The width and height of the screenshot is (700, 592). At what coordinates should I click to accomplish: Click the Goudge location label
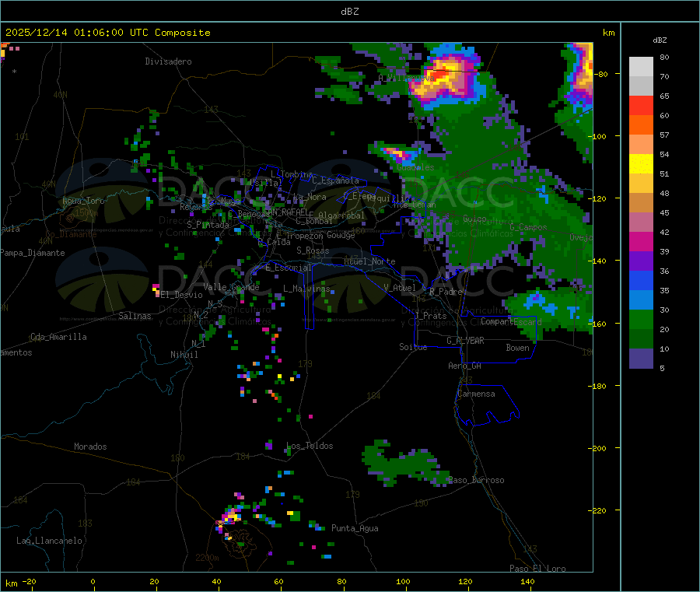[x=341, y=235]
